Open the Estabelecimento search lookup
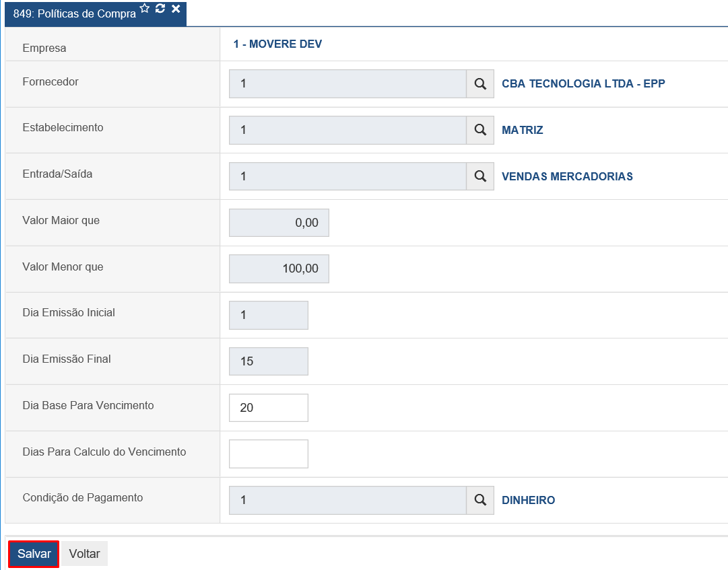This screenshot has width=728, height=570. pos(480,130)
